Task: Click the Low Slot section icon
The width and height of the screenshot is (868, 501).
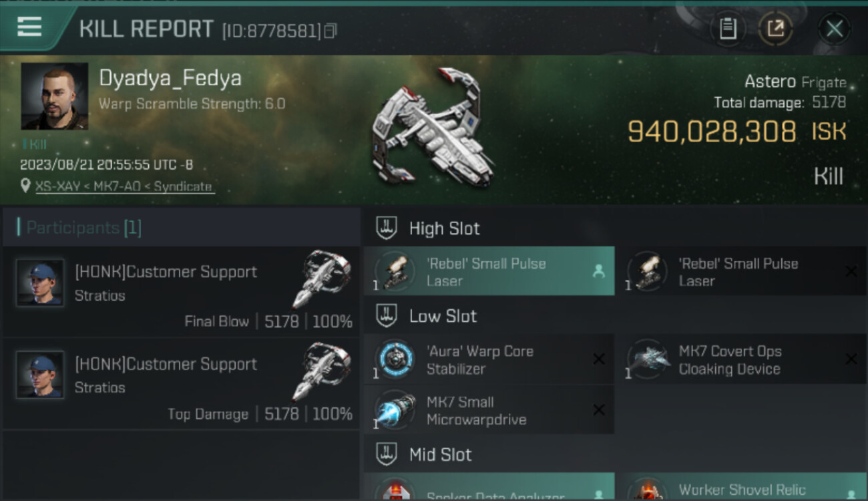Action: click(387, 315)
